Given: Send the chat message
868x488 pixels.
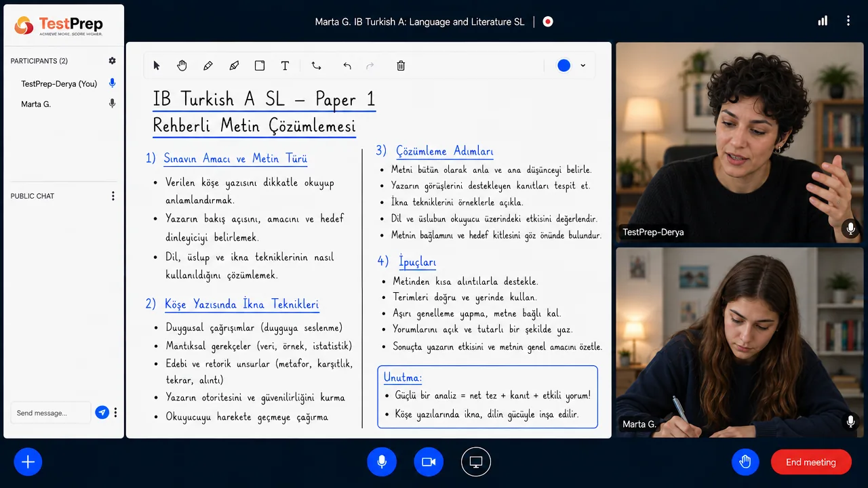Looking at the screenshot, I should pyautogui.click(x=102, y=413).
